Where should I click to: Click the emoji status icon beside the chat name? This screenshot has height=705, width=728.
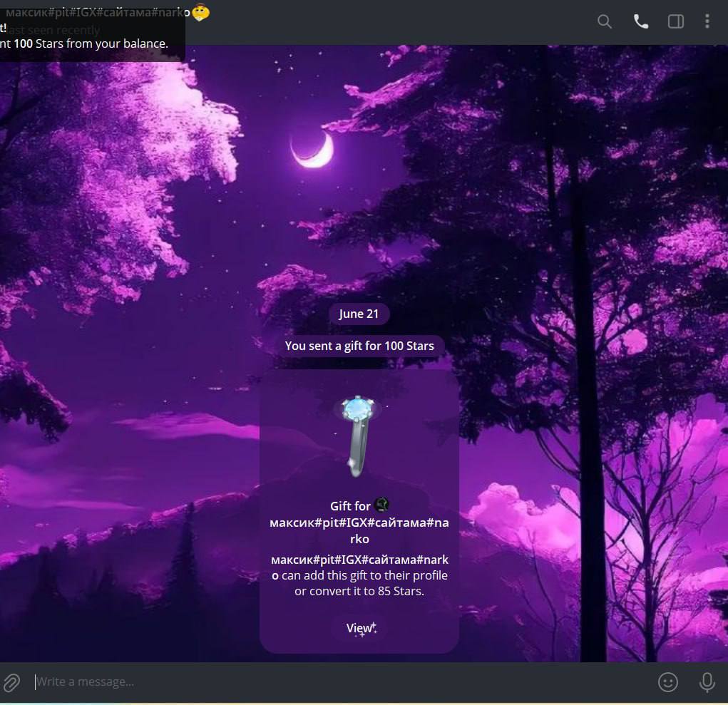pyautogui.click(x=200, y=13)
